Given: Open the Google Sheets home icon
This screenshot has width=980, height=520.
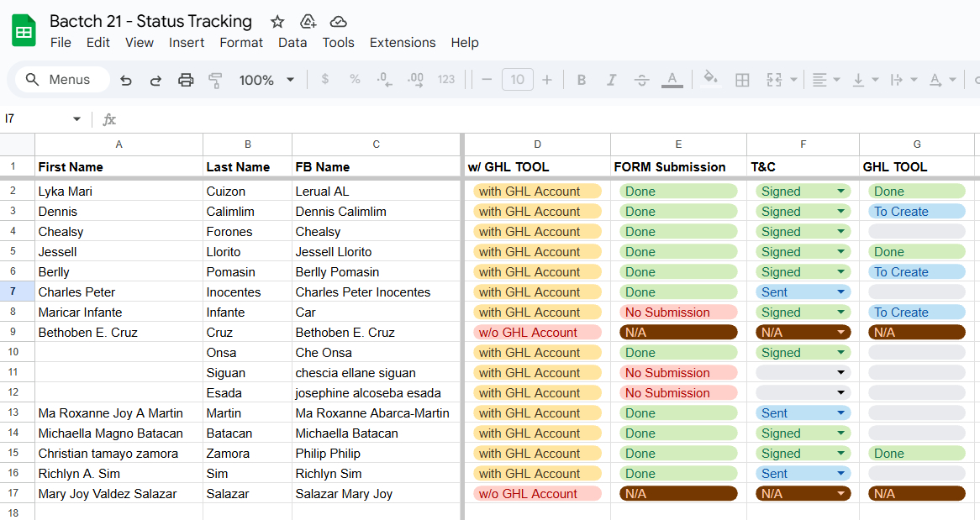Looking at the screenshot, I should tap(24, 31).
